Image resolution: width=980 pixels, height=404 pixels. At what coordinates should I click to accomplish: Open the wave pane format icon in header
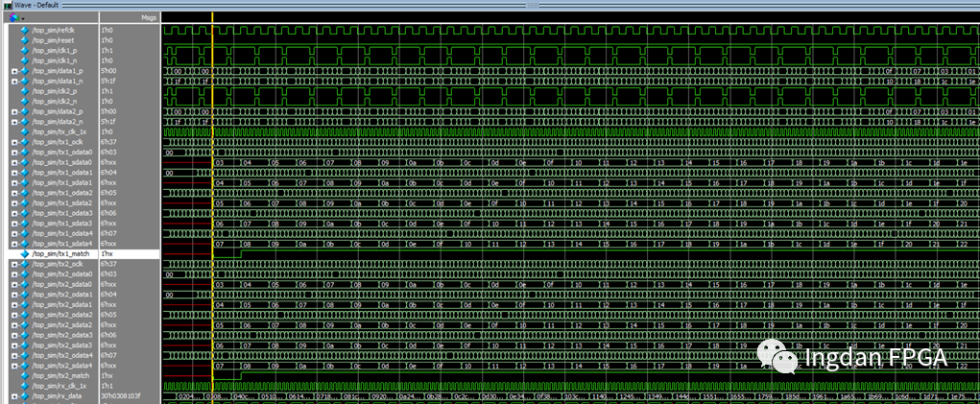pyautogui.click(x=14, y=17)
